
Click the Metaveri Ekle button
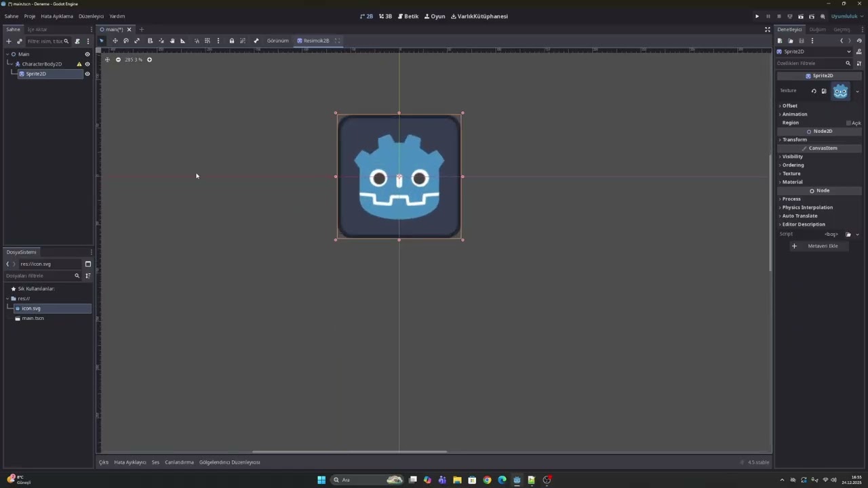pos(818,246)
